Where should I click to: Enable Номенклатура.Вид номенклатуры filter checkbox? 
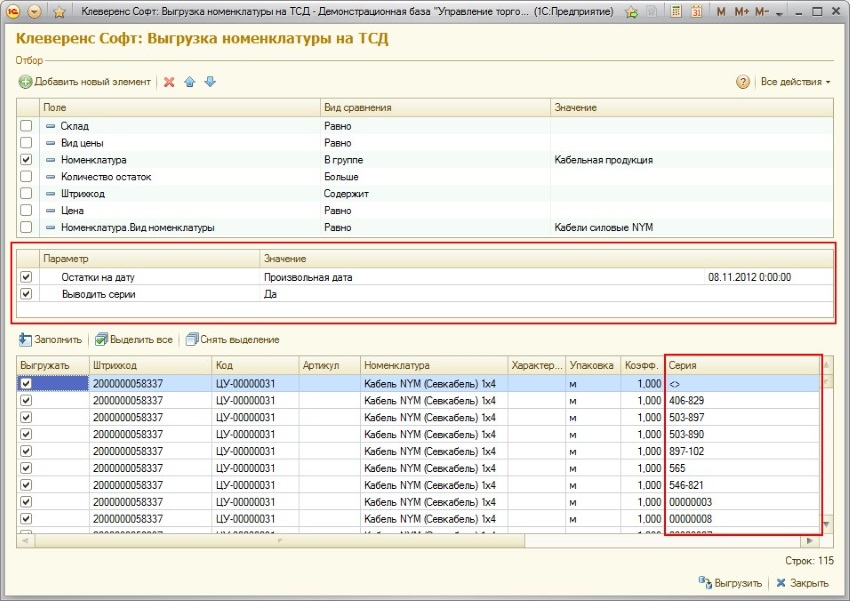[x=26, y=227]
